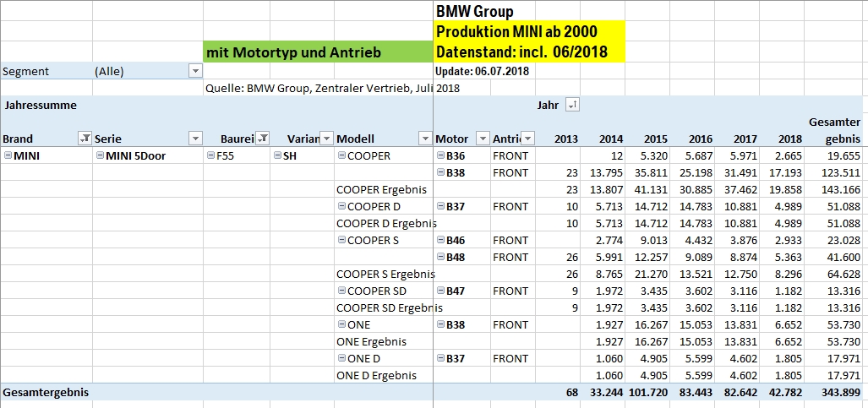Select the 'COOPER Ergebnis' subtotal label
This screenshot has height=408, width=868.
click(x=381, y=190)
